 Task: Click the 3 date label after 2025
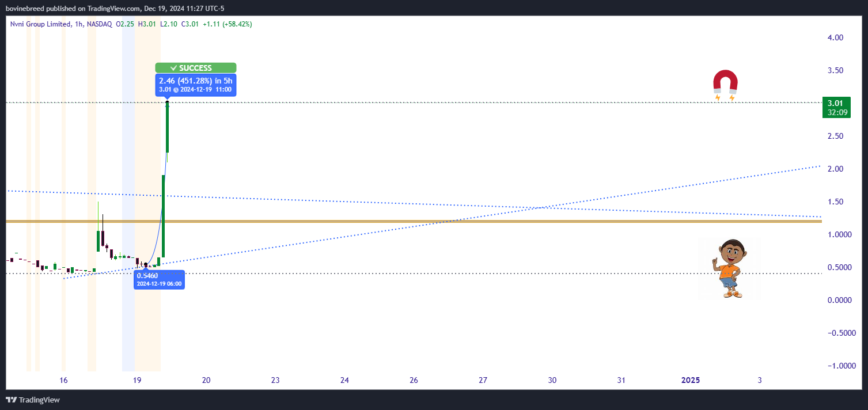pos(760,380)
